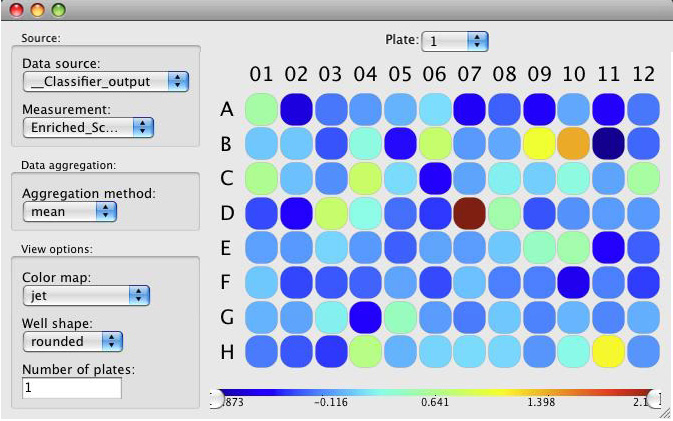Click the green window zoom button
The width and height of the screenshot is (673, 421).
tap(58, 11)
